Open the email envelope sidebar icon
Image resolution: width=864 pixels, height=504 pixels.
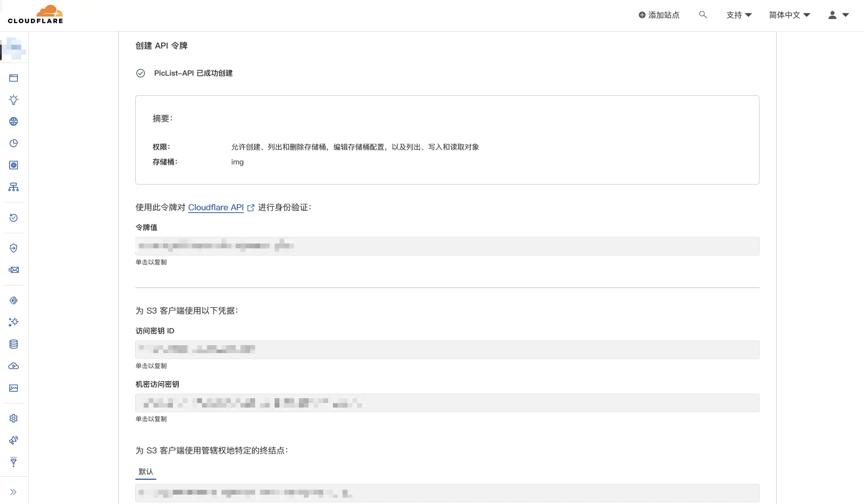[x=14, y=270]
